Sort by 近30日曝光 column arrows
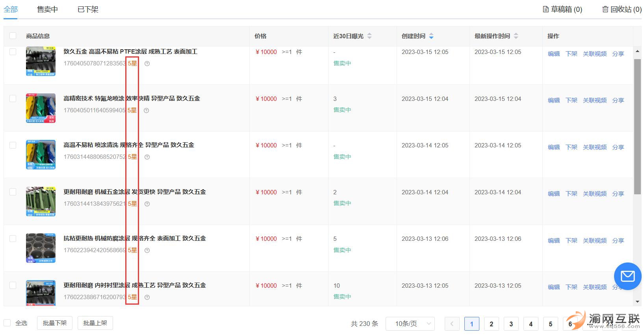Image resolution: width=644 pixels, height=335 pixels. click(x=369, y=36)
